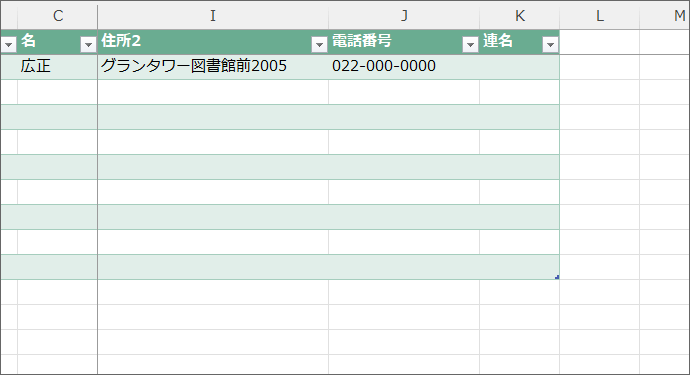Image resolution: width=690 pixels, height=375 pixels.
Task: Open the 電話番号 filter dropdown
Action: tap(470, 44)
